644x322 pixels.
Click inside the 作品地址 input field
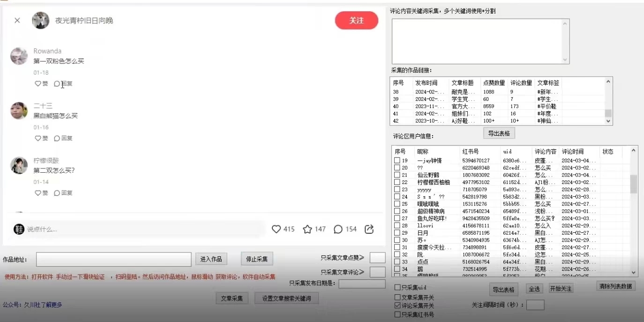(114, 259)
